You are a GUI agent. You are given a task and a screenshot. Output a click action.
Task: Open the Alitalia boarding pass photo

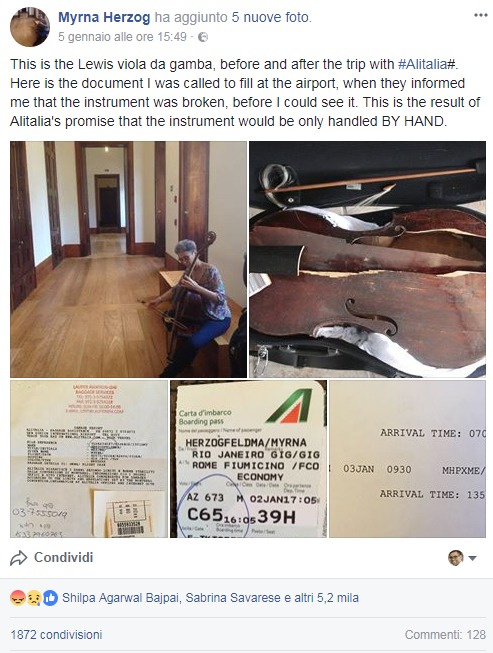(x=249, y=459)
